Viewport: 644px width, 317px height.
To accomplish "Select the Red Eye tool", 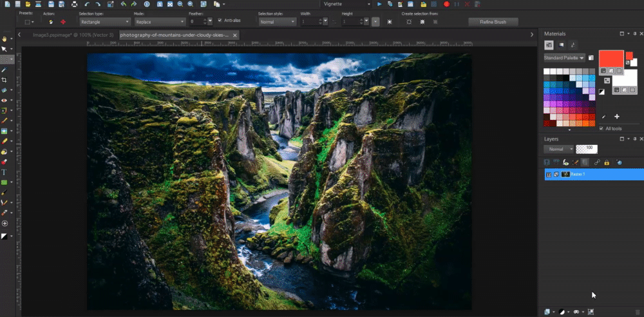I will click(x=5, y=101).
